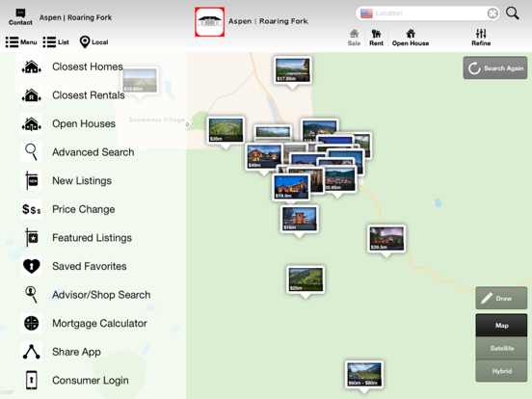This screenshot has height=399, width=532.
Task: Toggle Open House filter
Action: (411, 38)
